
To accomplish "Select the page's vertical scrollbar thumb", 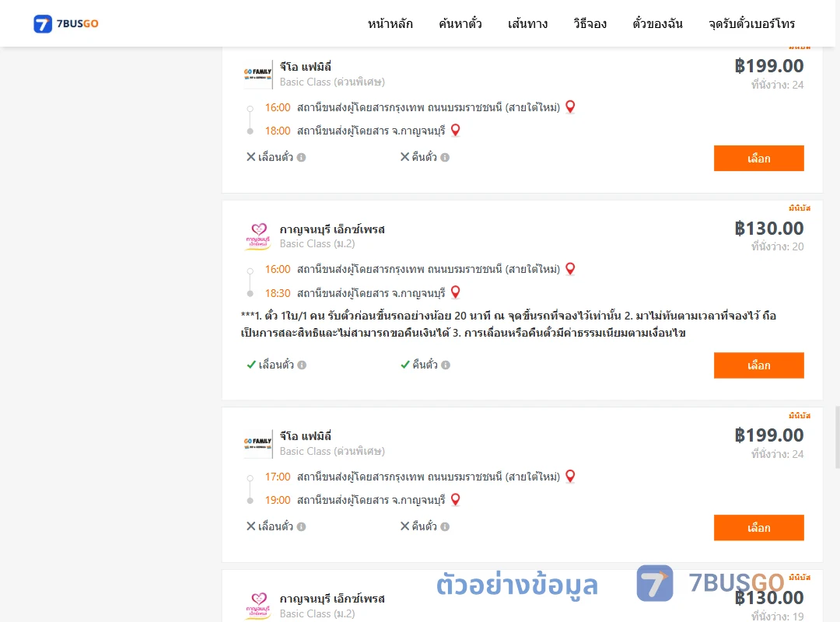I will (838, 437).
